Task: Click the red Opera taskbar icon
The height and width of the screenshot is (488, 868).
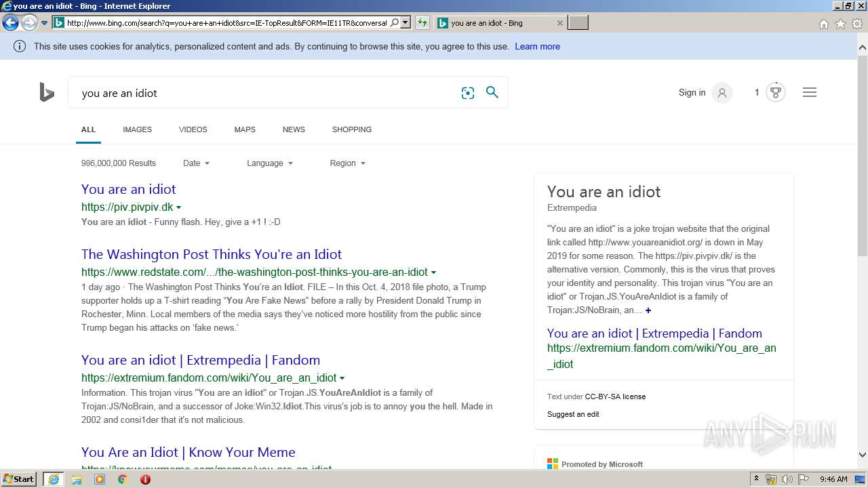Action: (145, 479)
